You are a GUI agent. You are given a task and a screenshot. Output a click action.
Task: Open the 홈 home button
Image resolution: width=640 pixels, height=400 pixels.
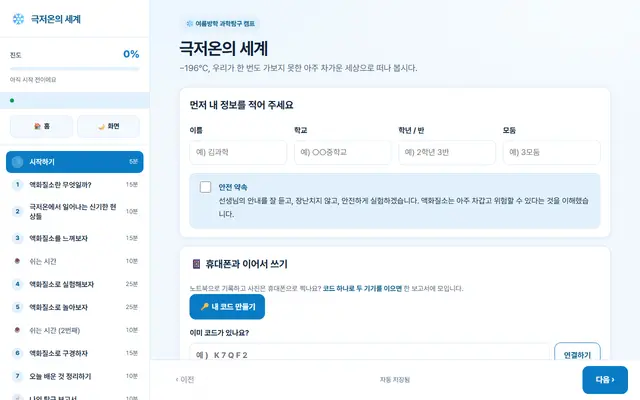(x=41, y=126)
